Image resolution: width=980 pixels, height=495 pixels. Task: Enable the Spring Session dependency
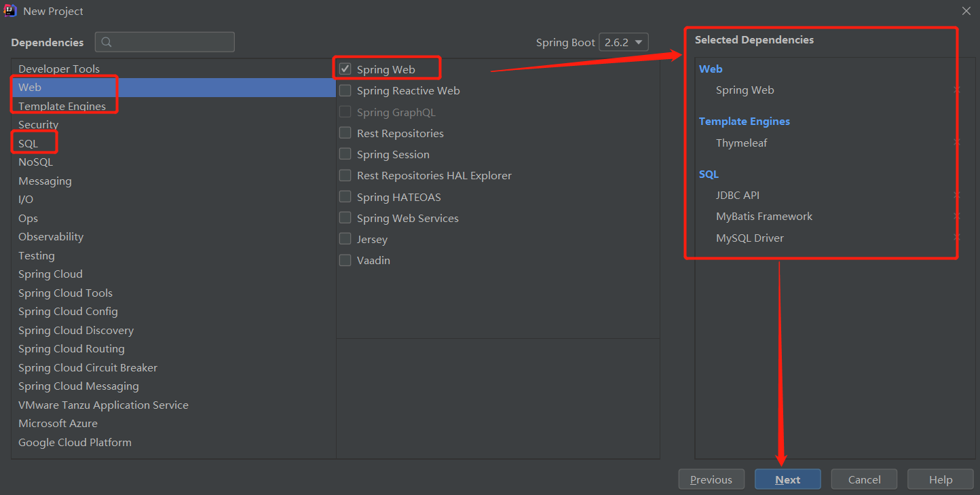pyautogui.click(x=345, y=154)
